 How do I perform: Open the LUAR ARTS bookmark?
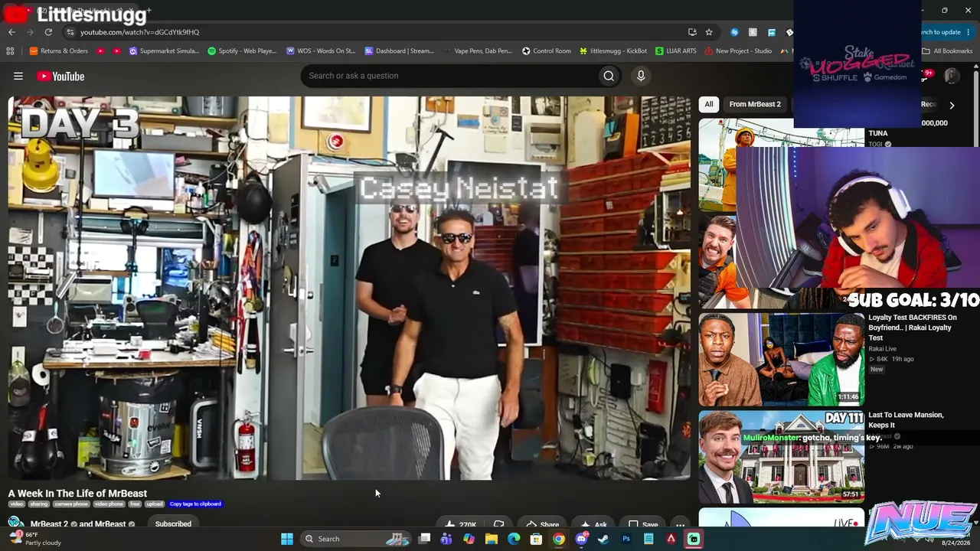click(x=676, y=51)
